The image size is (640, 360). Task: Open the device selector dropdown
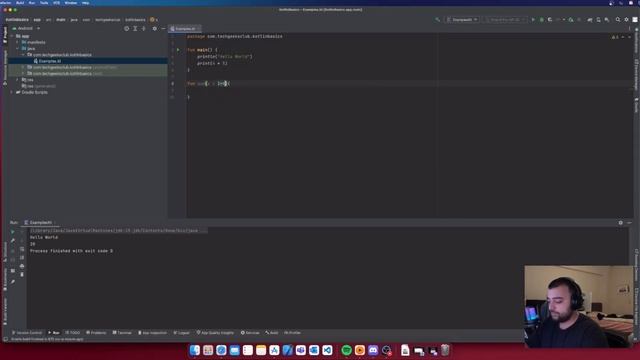[505, 20]
